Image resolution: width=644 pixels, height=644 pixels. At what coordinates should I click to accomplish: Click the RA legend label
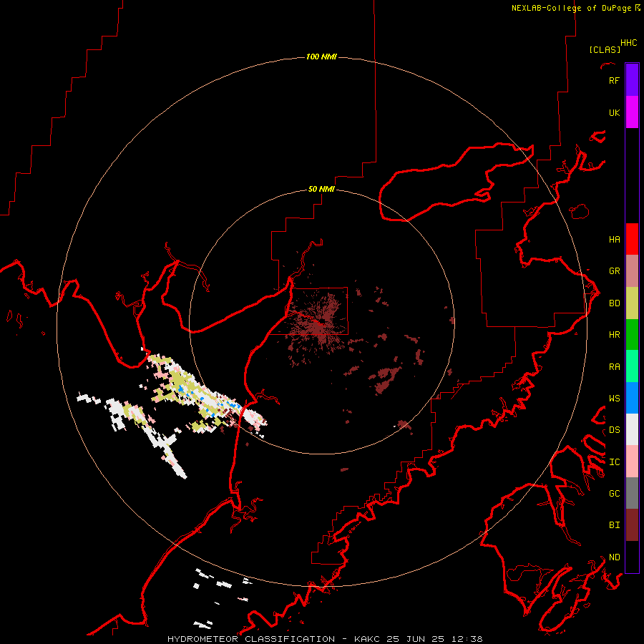(614, 367)
